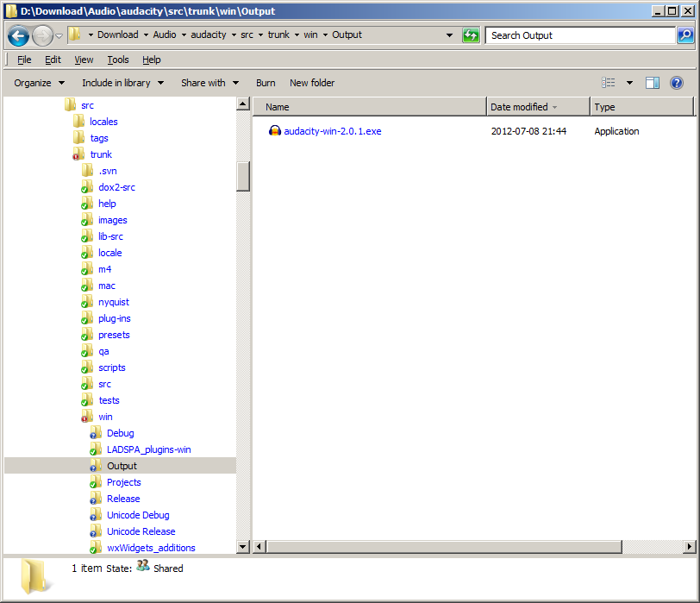Click the horizontal scrollbar left arrow

pos(259,546)
